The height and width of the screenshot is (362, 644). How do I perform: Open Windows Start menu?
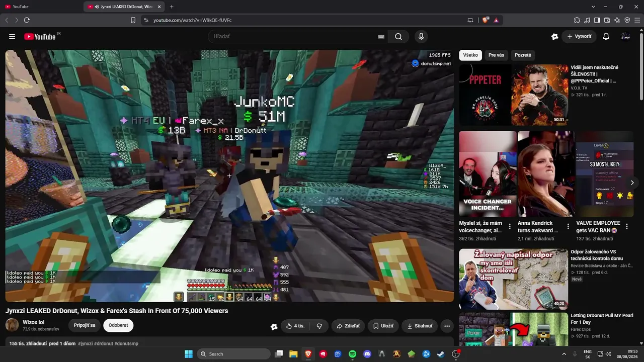(x=189, y=354)
